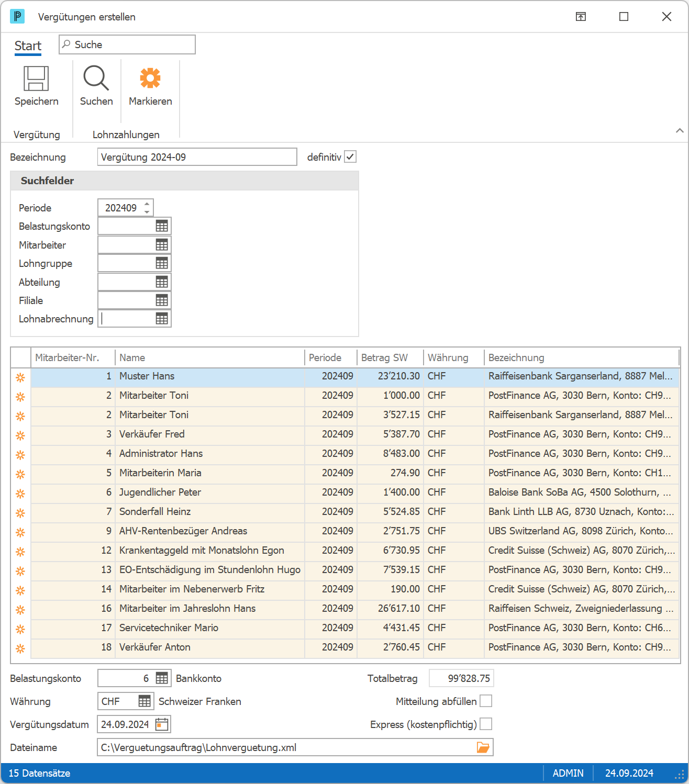Enable Mitteilung abfüllen checkbox

coord(486,701)
